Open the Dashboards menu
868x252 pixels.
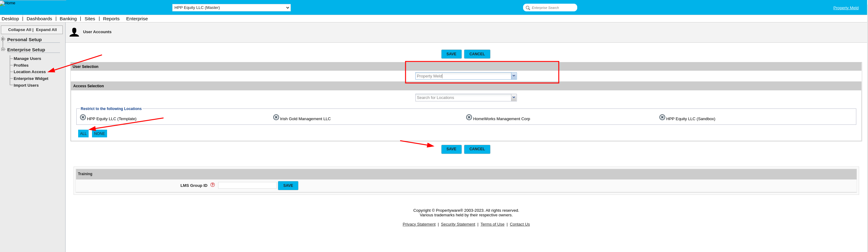39,19
